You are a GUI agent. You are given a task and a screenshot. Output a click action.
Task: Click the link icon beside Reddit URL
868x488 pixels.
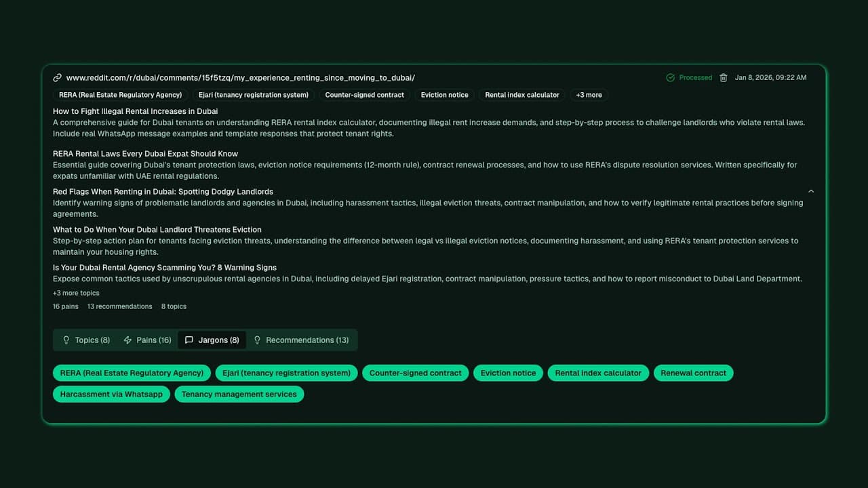click(58, 78)
